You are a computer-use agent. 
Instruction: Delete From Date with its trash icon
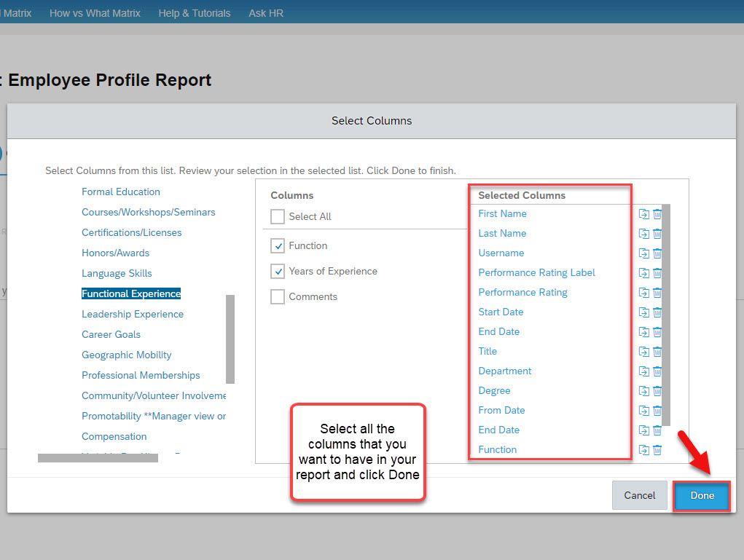pyautogui.click(x=657, y=410)
